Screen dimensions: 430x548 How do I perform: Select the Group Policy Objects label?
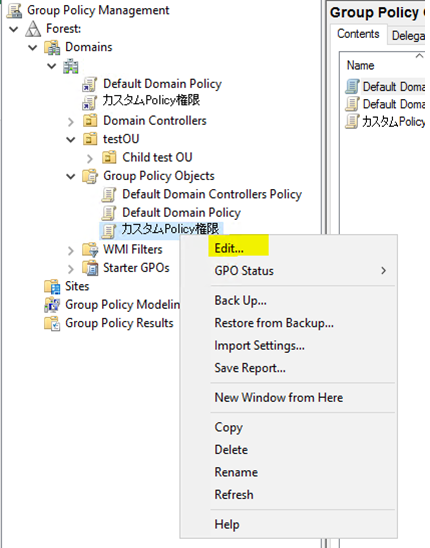(159, 176)
